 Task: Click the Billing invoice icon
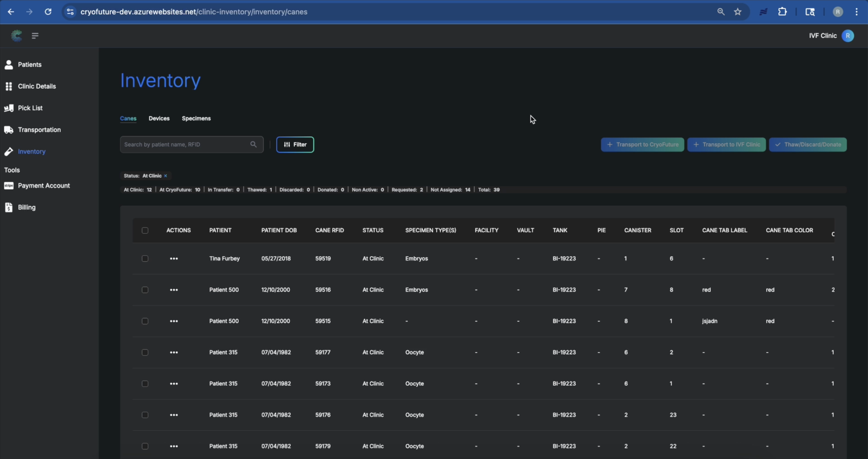pyautogui.click(x=9, y=207)
